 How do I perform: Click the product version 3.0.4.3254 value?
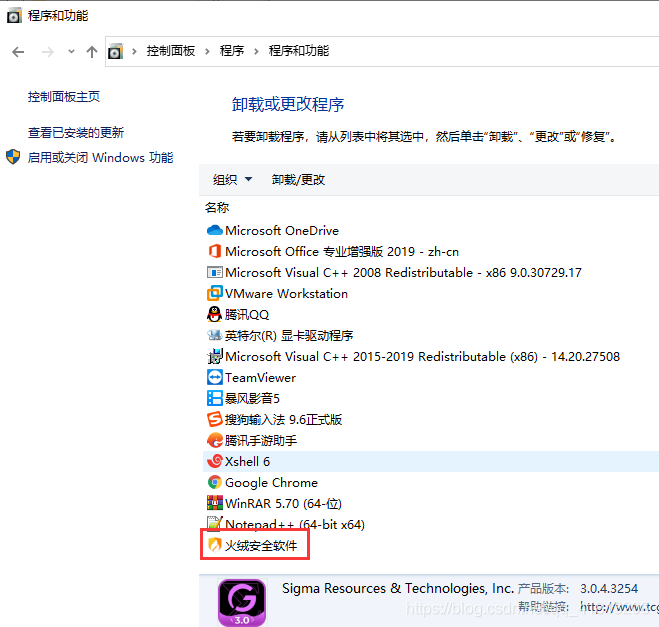click(x=609, y=588)
